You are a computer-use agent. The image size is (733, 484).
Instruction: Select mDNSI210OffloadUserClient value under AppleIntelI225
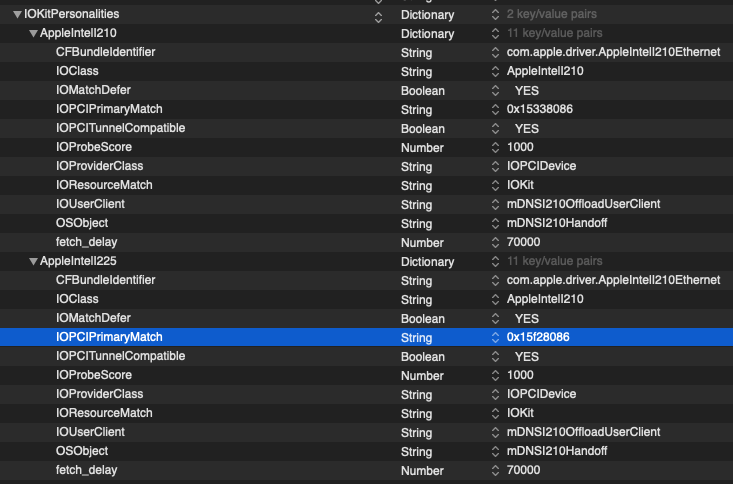[x=583, y=432]
